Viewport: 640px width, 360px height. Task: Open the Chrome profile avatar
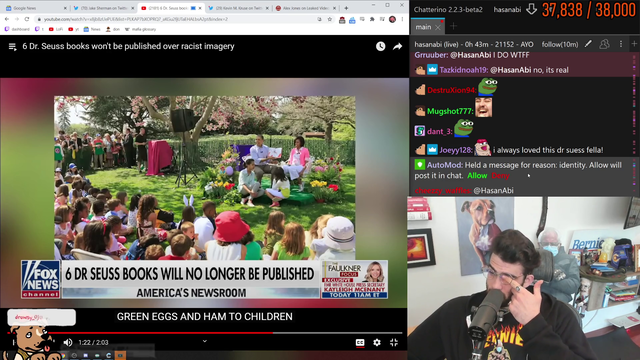(392, 19)
